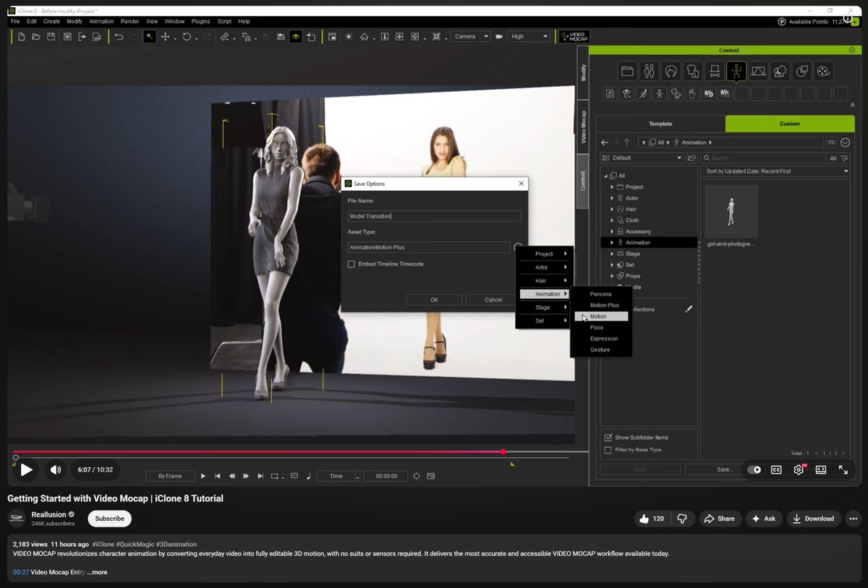Screen dimensions: 868x588
Task: Click the Video Mocap toolbar button
Action: [x=574, y=36]
